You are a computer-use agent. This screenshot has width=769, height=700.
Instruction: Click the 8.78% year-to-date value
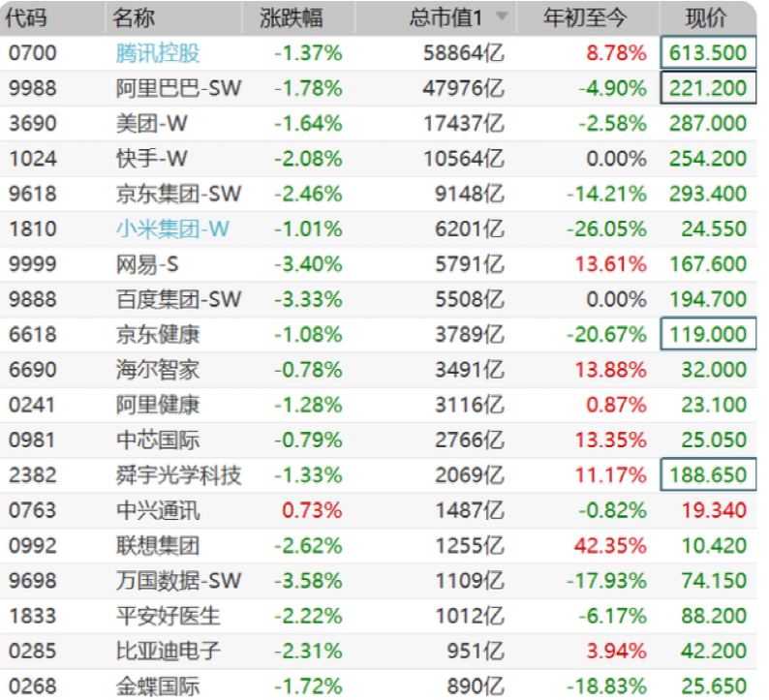click(x=617, y=53)
